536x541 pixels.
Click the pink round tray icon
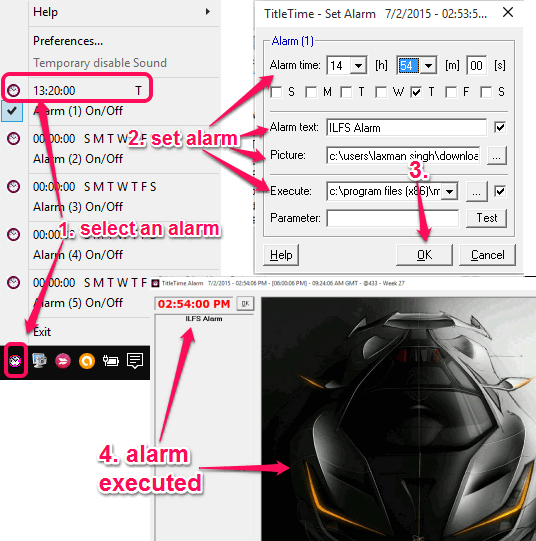(x=63, y=361)
